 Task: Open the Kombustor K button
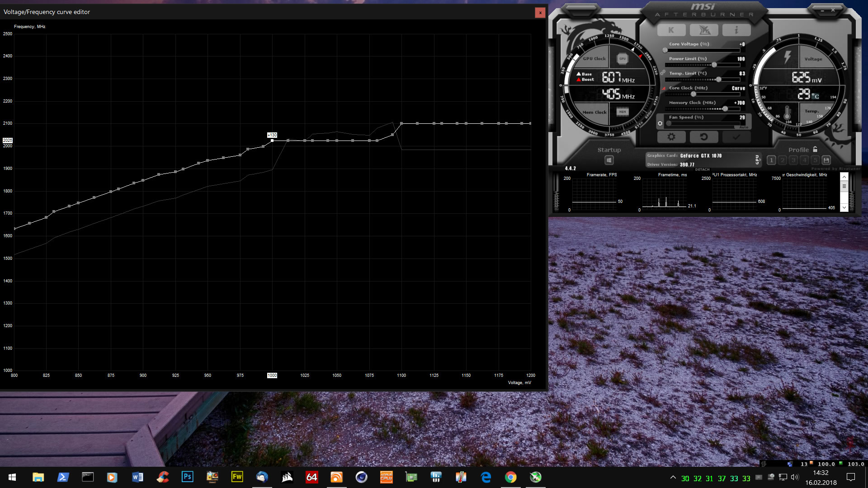[671, 30]
